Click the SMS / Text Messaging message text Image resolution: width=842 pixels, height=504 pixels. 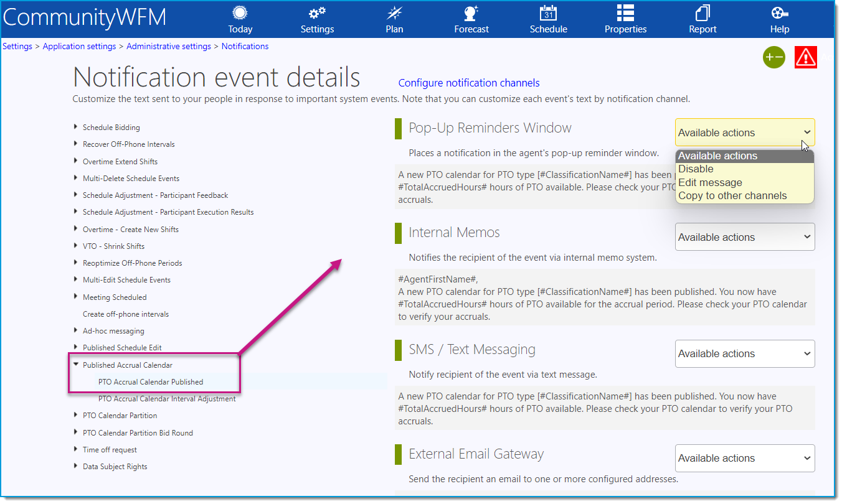[605, 408]
